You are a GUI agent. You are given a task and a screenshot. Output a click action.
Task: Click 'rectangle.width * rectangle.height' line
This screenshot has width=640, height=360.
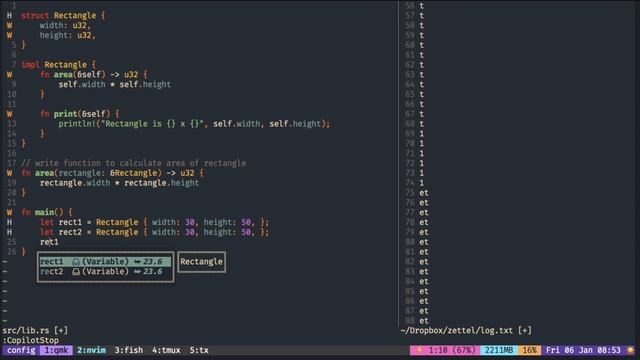tap(119, 183)
